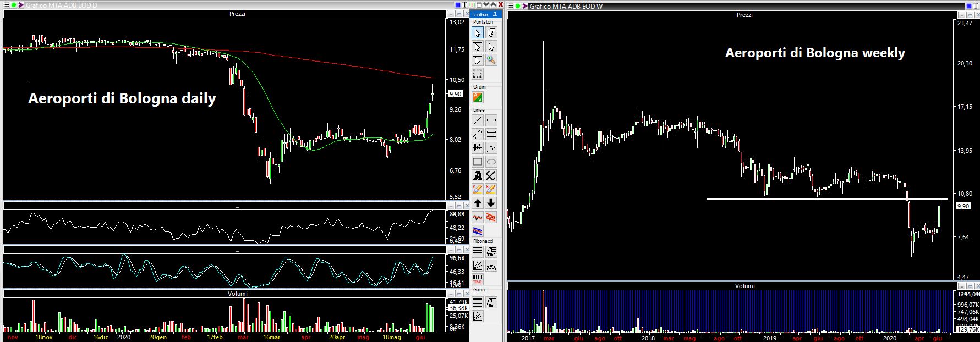Click the T text icon in weekly chart title
Screen dimensions: 980x342
(x=977, y=6)
